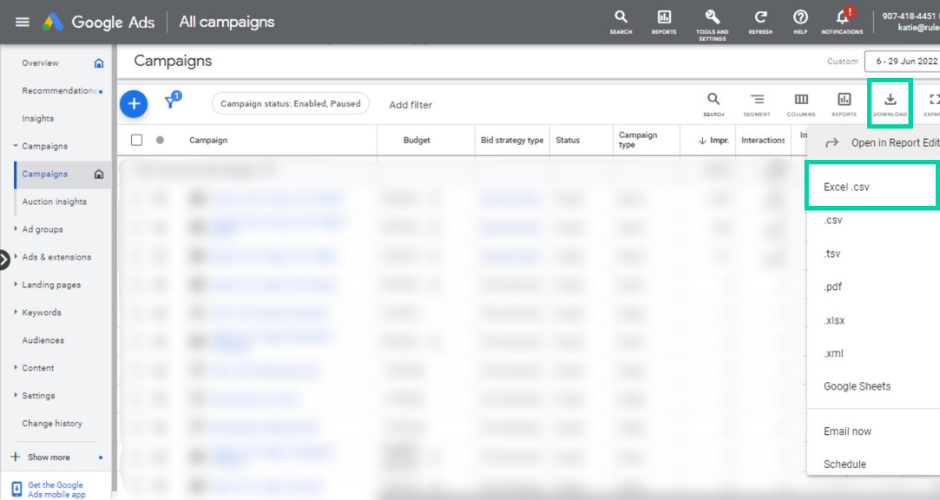Viewport: 940px width, 500px height.
Task: Sort by the Budget column header
Action: (417, 140)
